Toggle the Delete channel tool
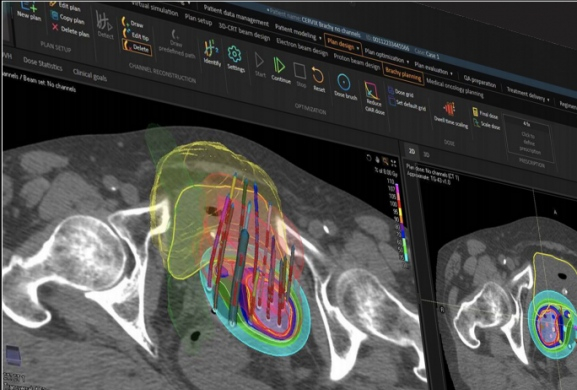This screenshot has height=390, width=577. [x=137, y=47]
